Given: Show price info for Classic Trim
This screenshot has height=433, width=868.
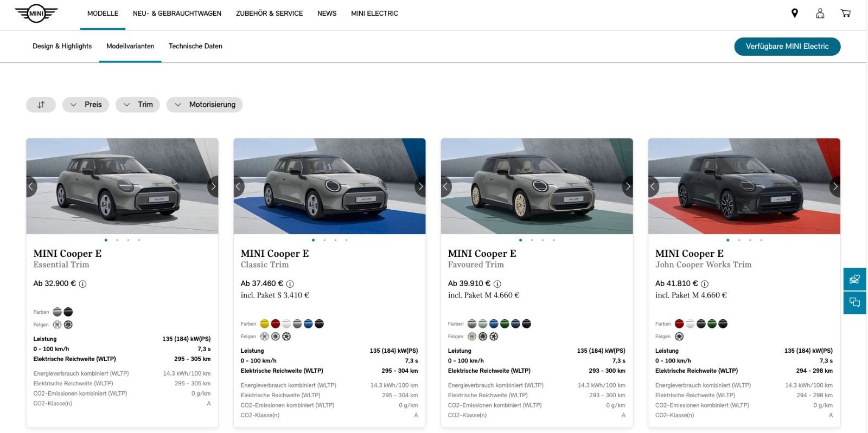Looking at the screenshot, I should click(290, 284).
